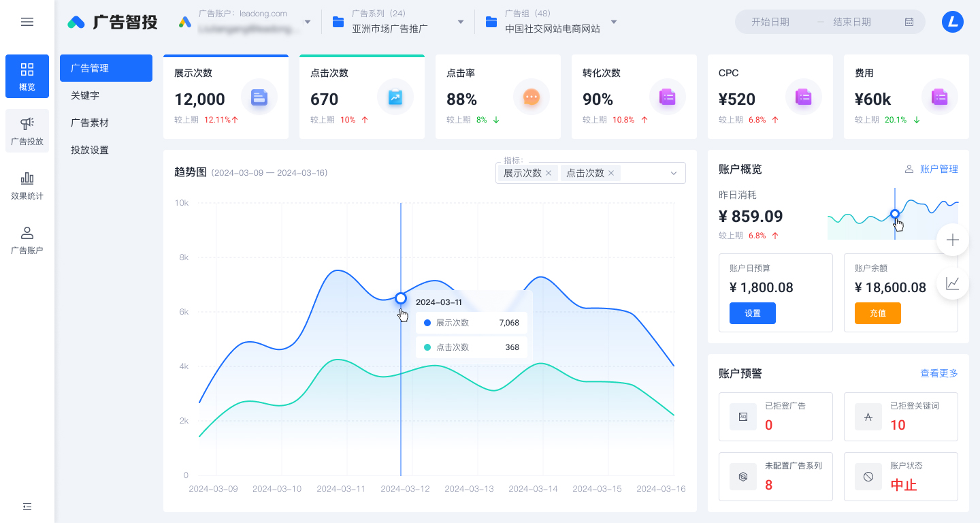Click the floating plus icon button
Viewport: 980px width, 523px height.
[x=953, y=240]
